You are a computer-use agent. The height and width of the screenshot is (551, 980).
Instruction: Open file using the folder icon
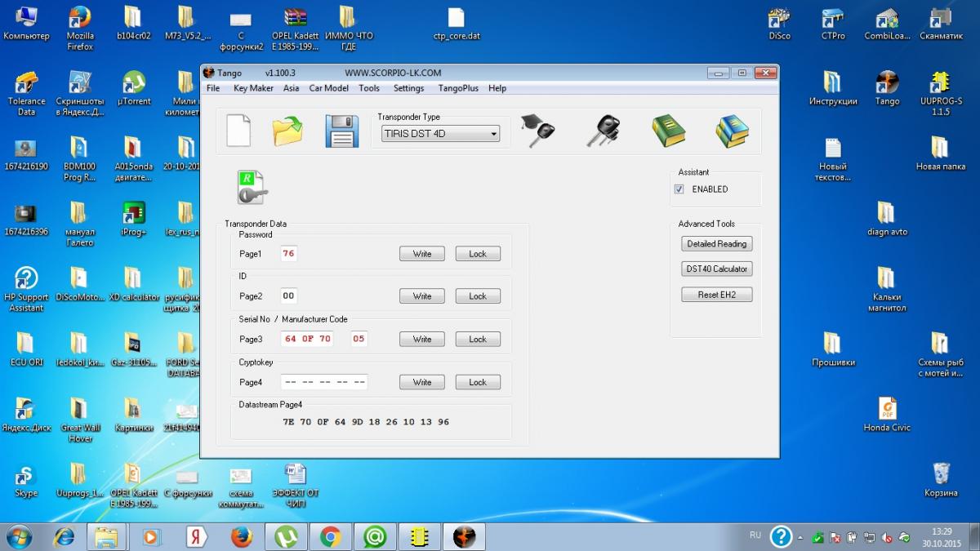point(287,131)
